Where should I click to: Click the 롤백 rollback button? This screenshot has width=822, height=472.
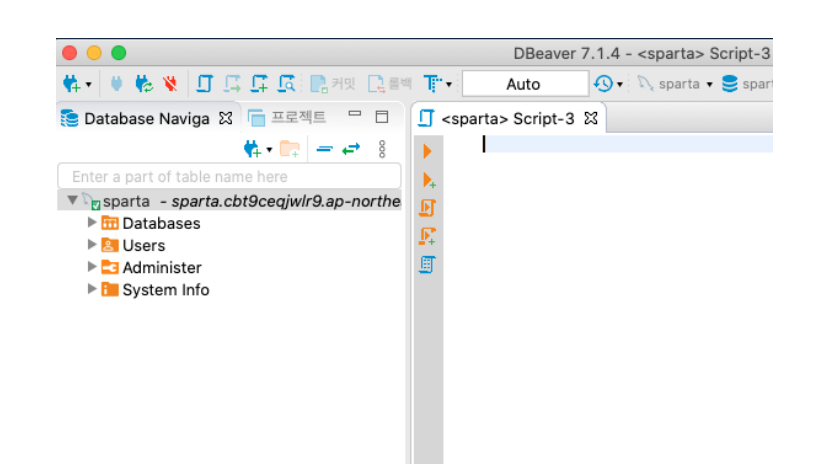[x=390, y=83]
